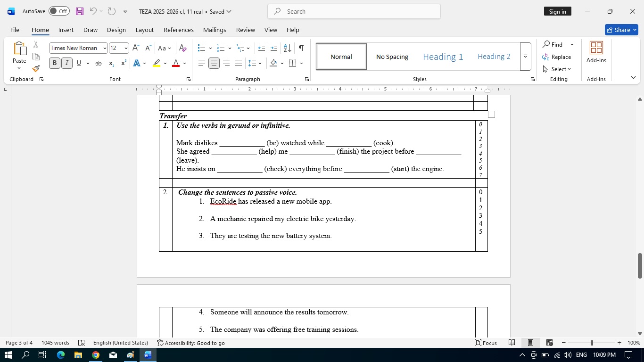The width and height of the screenshot is (644, 362).
Task: Click the Search box in title bar
Action: (354, 11)
